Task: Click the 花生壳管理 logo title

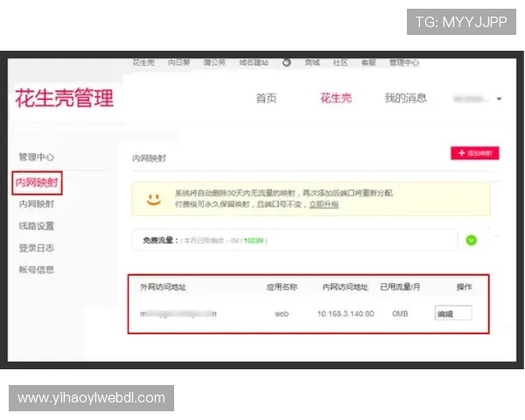Action: 64,98
